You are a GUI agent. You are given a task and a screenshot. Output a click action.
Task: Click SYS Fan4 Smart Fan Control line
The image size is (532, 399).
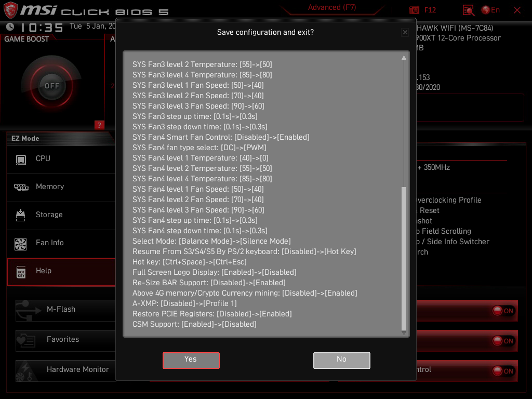pos(221,137)
